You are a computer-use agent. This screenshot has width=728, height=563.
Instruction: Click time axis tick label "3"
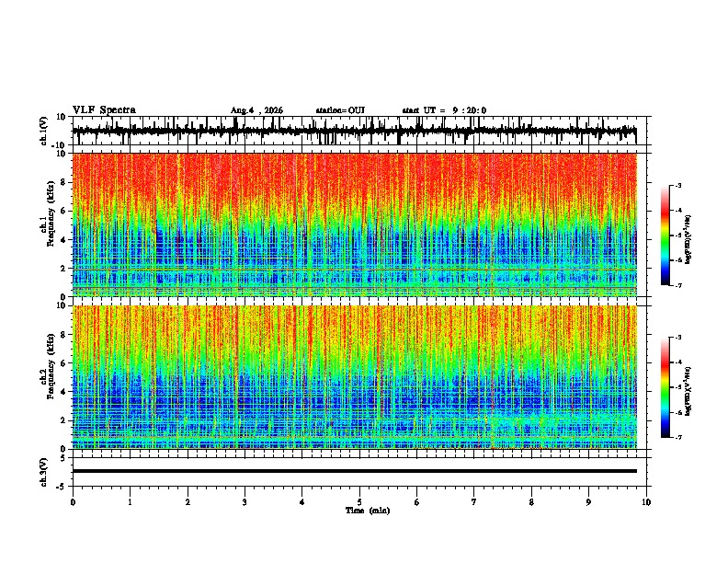[245, 502]
